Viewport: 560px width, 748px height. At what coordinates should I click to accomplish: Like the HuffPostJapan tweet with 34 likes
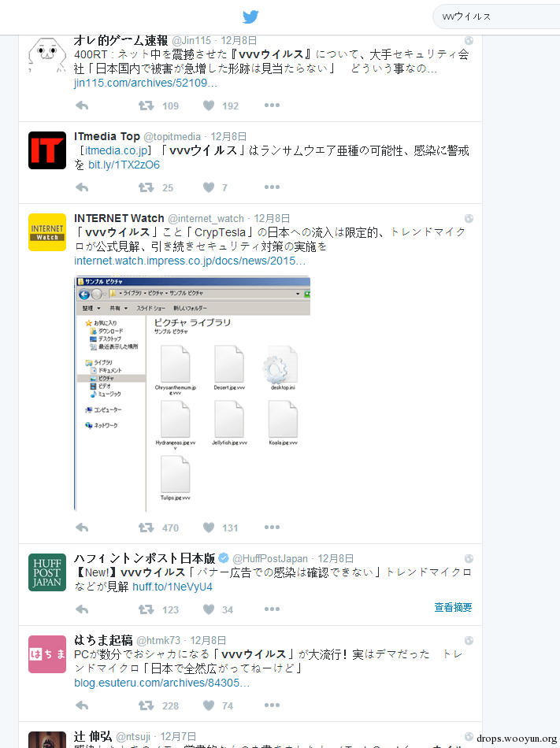209,609
